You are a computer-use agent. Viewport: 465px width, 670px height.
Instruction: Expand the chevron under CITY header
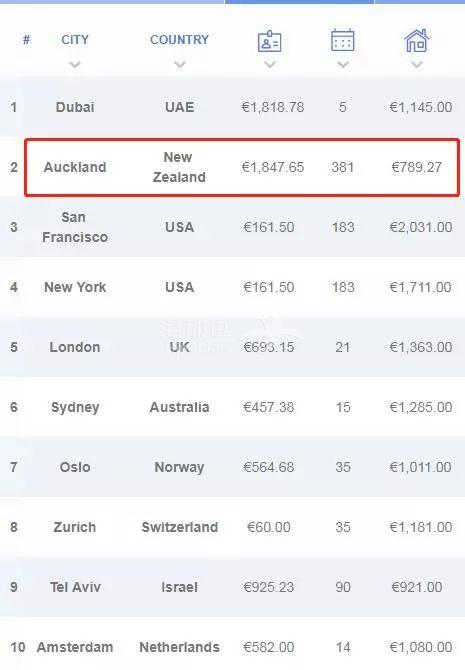pyautogui.click(x=75, y=65)
